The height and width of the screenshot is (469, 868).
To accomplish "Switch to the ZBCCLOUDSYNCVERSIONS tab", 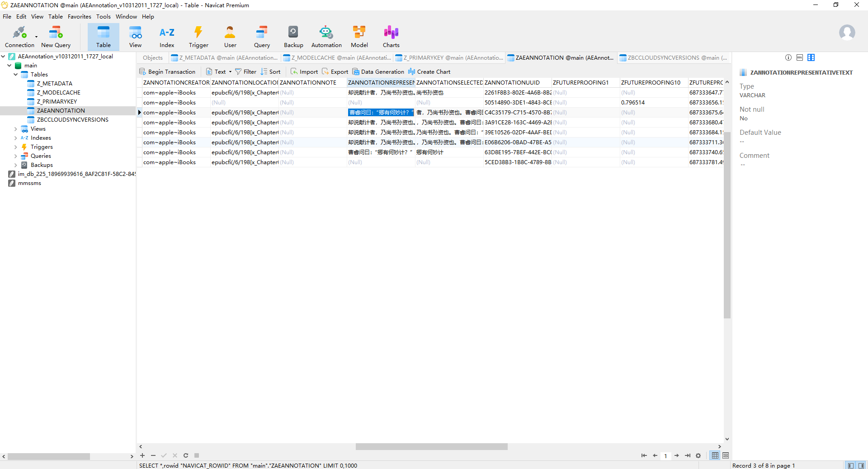I will [x=674, y=58].
